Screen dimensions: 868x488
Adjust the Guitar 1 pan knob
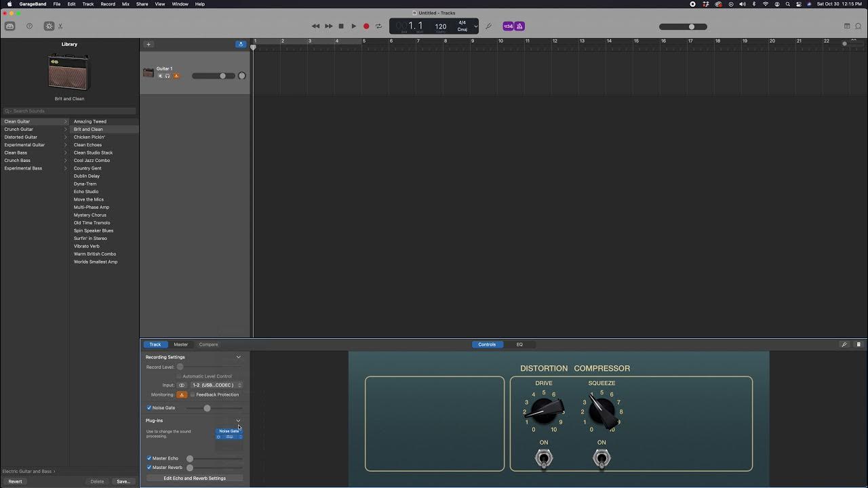(x=242, y=76)
